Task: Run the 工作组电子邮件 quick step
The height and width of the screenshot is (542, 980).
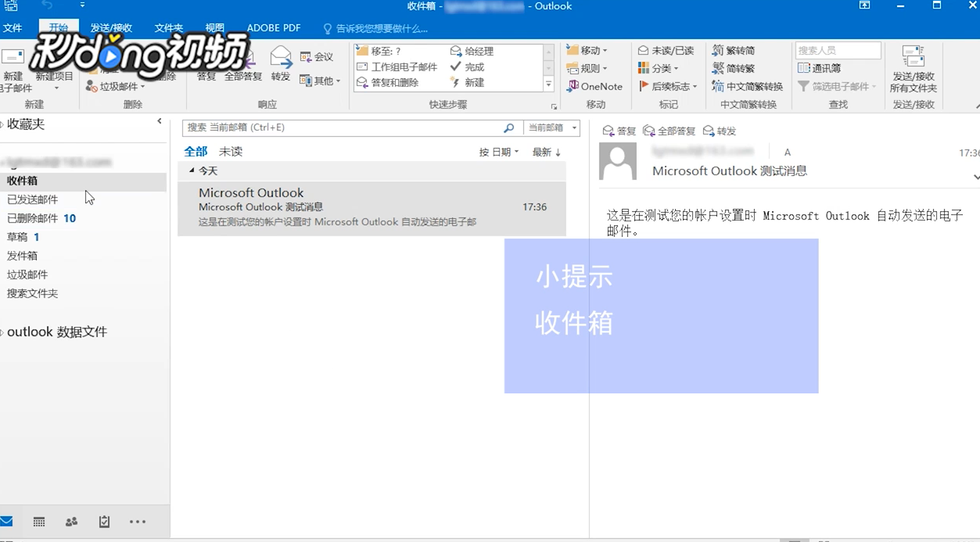Action: (x=397, y=66)
